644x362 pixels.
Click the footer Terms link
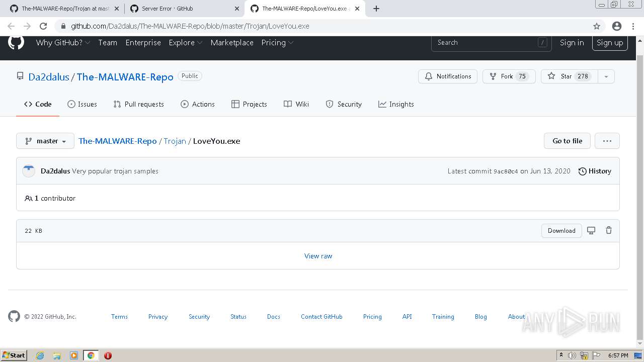pyautogui.click(x=119, y=317)
